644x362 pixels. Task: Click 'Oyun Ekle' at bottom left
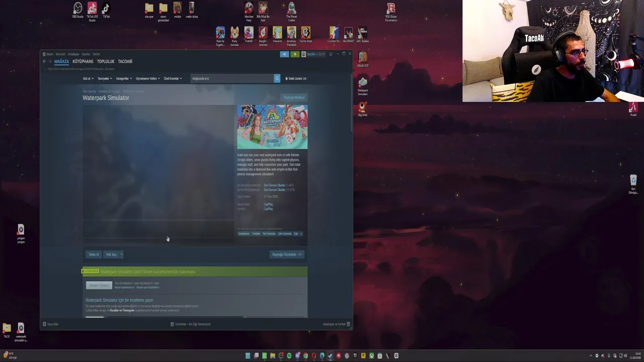(51, 324)
